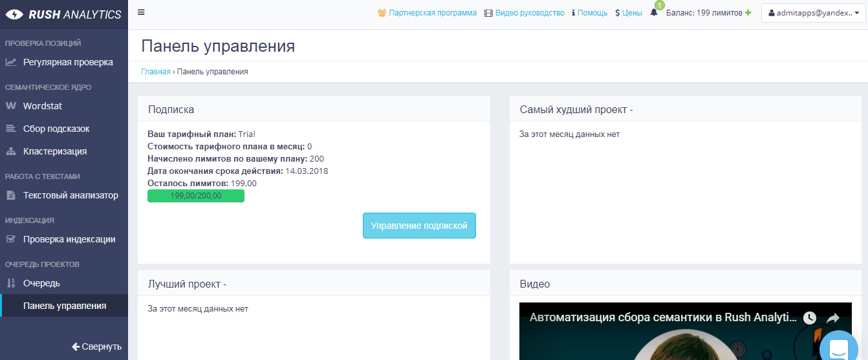Image resolution: width=868 pixels, height=360 pixels.
Task: Click the watch later clock icon on video
Action: tap(810, 318)
